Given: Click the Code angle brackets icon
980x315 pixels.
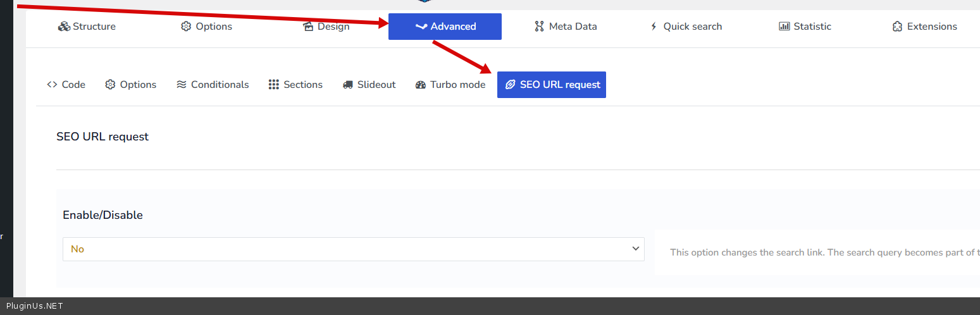Looking at the screenshot, I should (x=52, y=85).
